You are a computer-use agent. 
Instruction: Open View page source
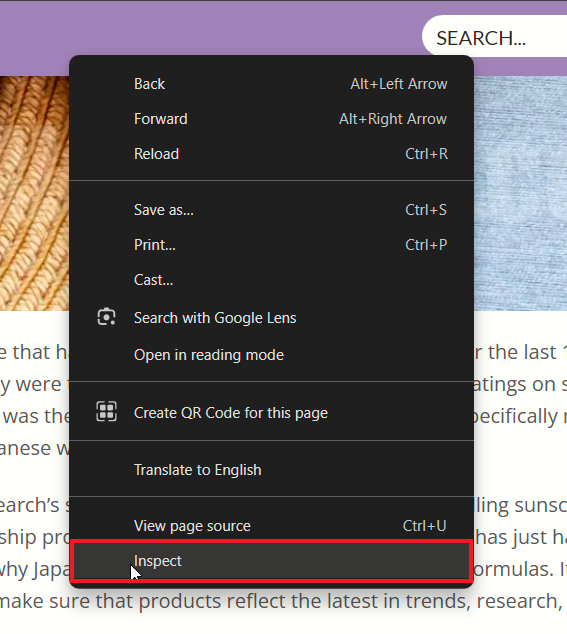pyautogui.click(x=271, y=526)
